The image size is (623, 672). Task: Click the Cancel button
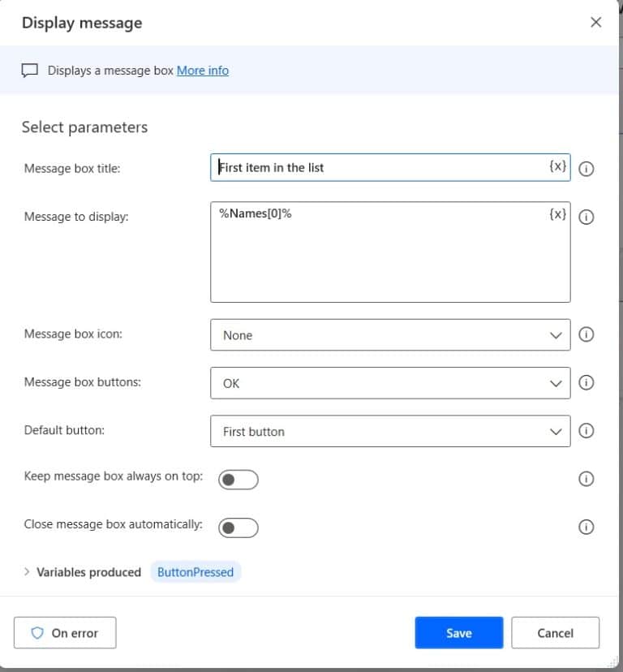coord(556,632)
